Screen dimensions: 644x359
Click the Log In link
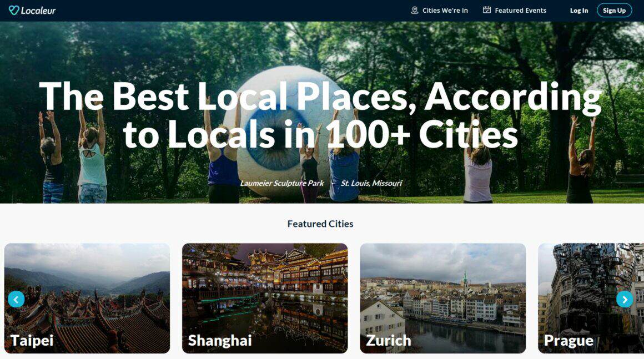[x=578, y=11]
